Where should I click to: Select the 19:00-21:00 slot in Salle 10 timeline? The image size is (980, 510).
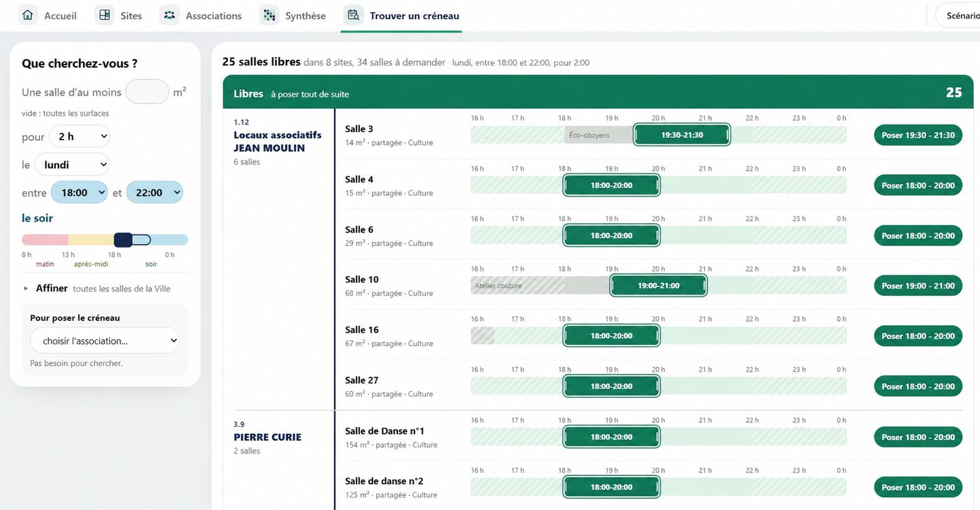(659, 286)
